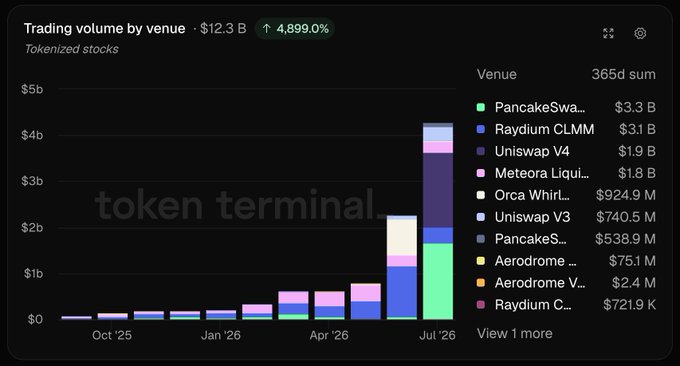Click the $1b y-axis label
This screenshot has height=366, width=680.
(33, 274)
